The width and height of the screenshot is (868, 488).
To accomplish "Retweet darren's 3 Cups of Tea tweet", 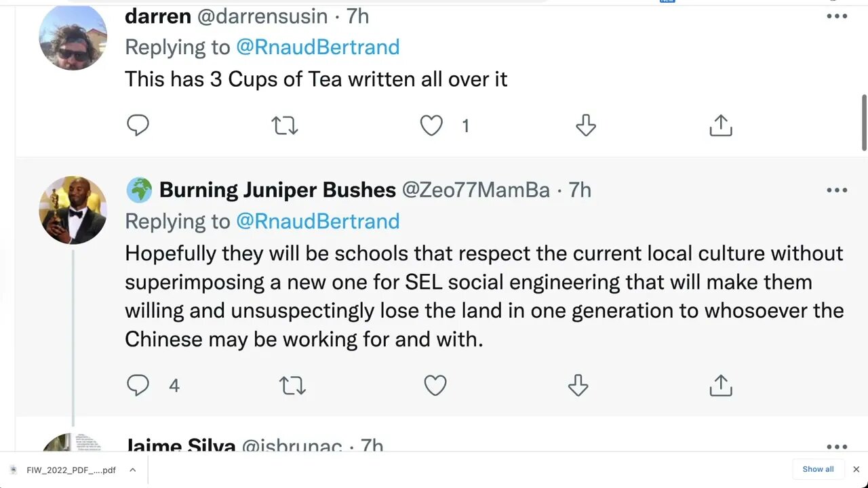I will 285,125.
